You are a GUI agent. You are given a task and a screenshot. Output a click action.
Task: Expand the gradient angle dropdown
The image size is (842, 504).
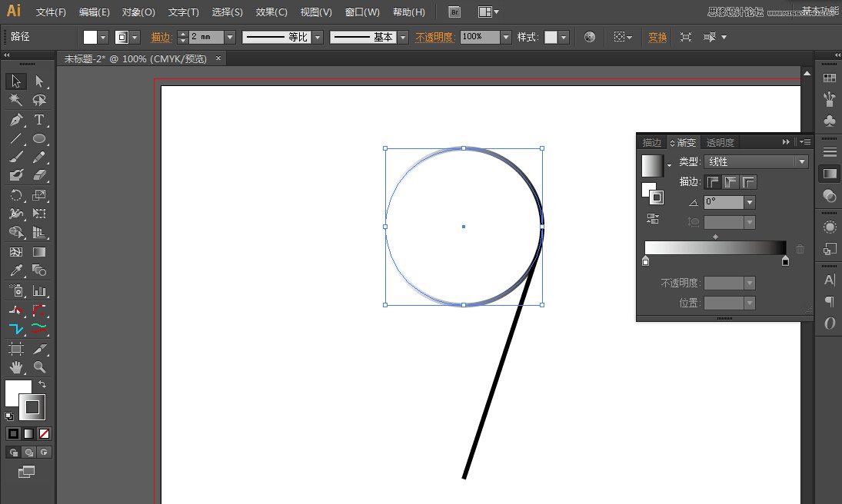click(750, 201)
